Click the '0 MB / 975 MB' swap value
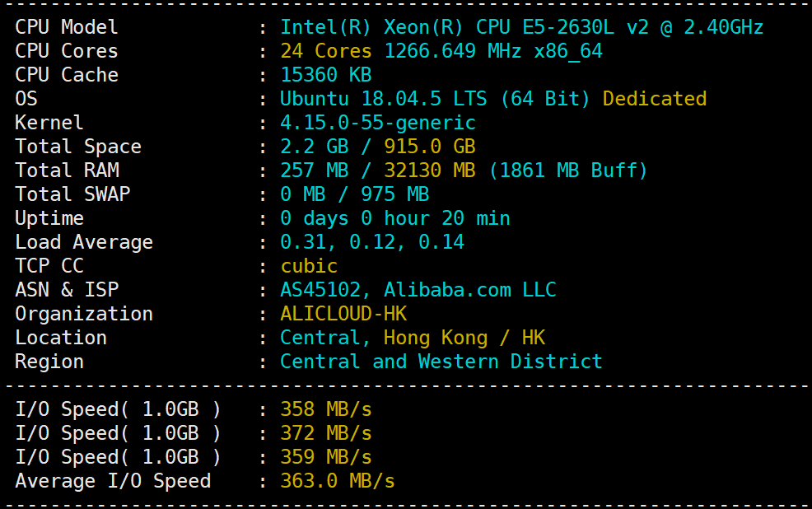812x509 pixels. click(x=355, y=194)
